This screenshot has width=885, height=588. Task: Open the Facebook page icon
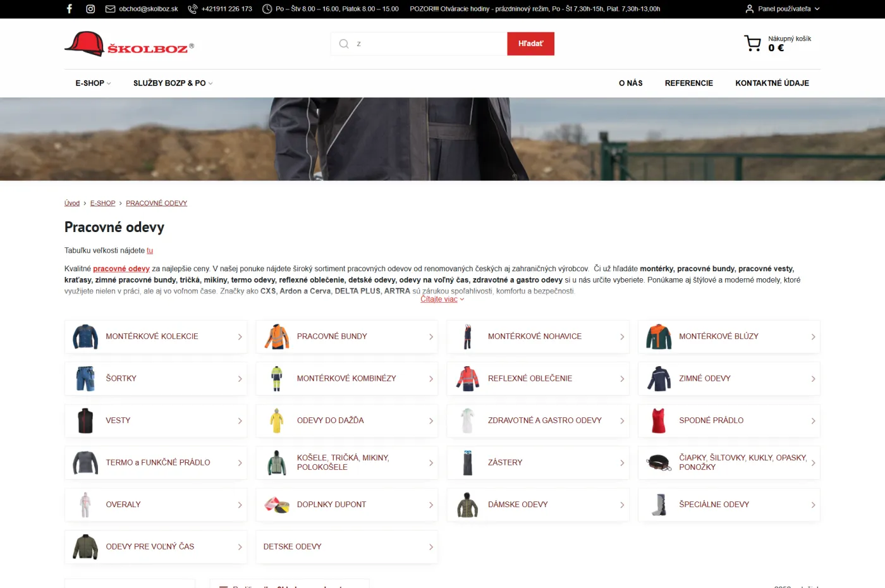pyautogui.click(x=70, y=9)
